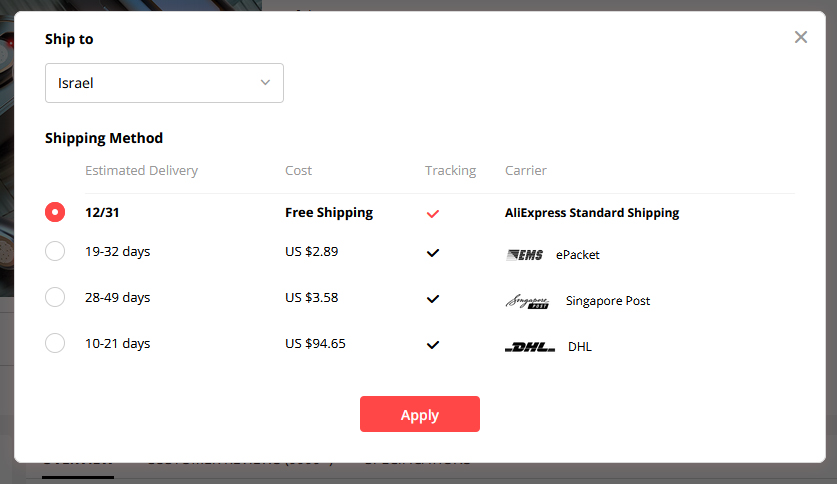Viewport: 837px width, 484px height.
Task: Choose the ePacket shipping radio button
Action: (55, 252)
